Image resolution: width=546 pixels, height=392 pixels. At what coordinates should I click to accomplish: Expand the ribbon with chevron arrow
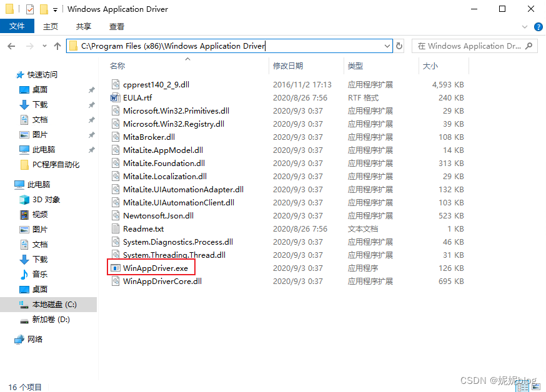point(525,27)
